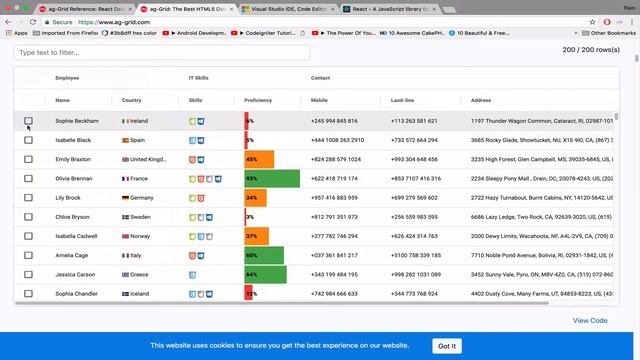
Task: Select the ag-Grid Best HTML5 tab
Action: coord(186,9)
